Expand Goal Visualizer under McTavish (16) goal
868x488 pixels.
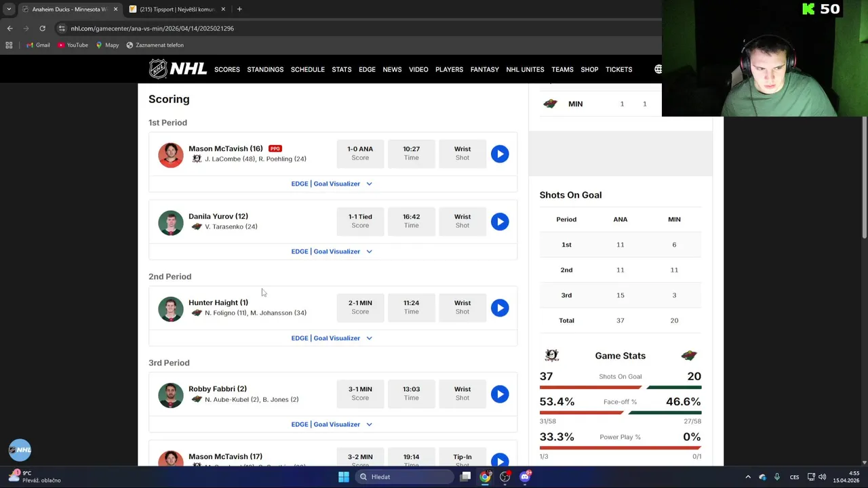tap(332, 184)
